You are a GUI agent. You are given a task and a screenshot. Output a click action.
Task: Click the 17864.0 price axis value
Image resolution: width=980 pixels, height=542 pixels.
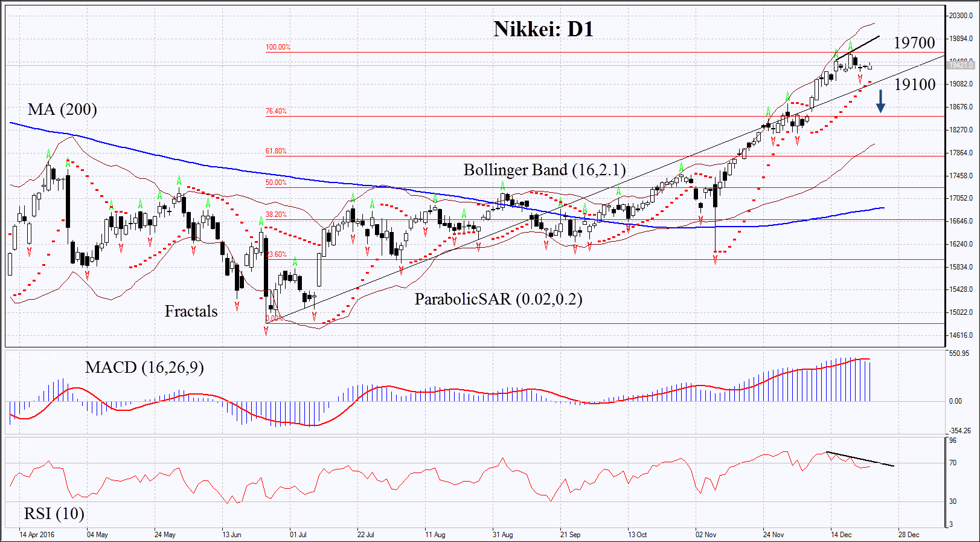point(961,153)
